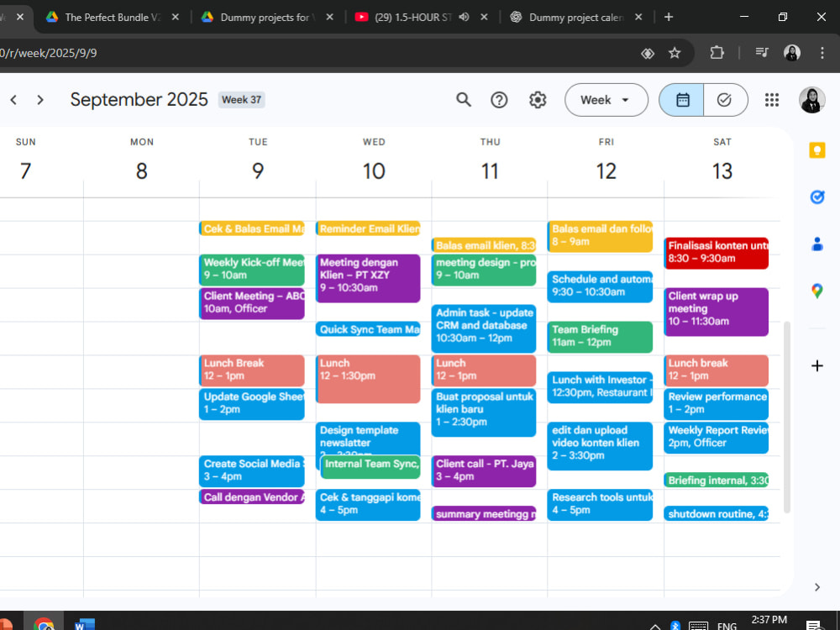Click the ENG language indicator in taskbar

(x=727, y=626)
